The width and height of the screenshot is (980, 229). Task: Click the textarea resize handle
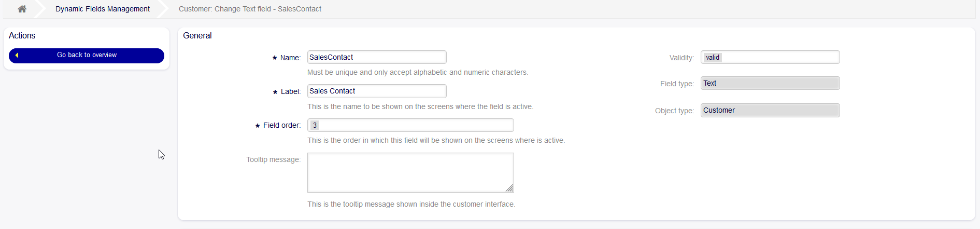[x=509, y=188]
